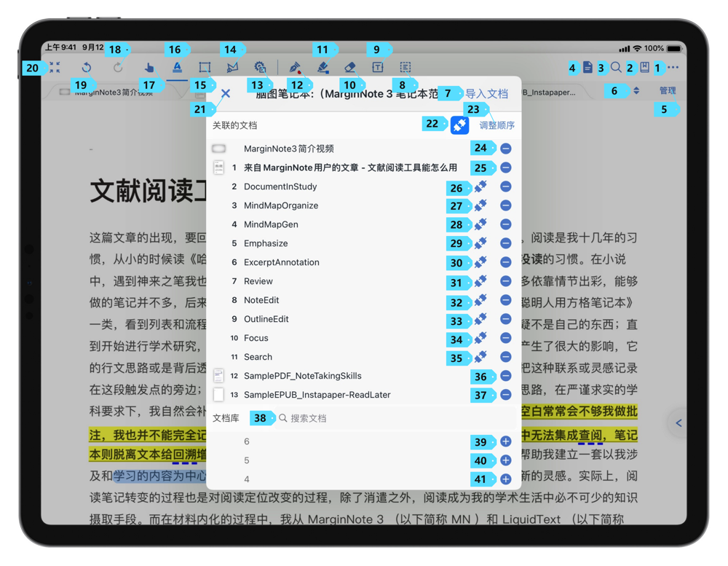The image size is (728, 566).
Task: Select the text box tool
Action: tap(377, 67)
